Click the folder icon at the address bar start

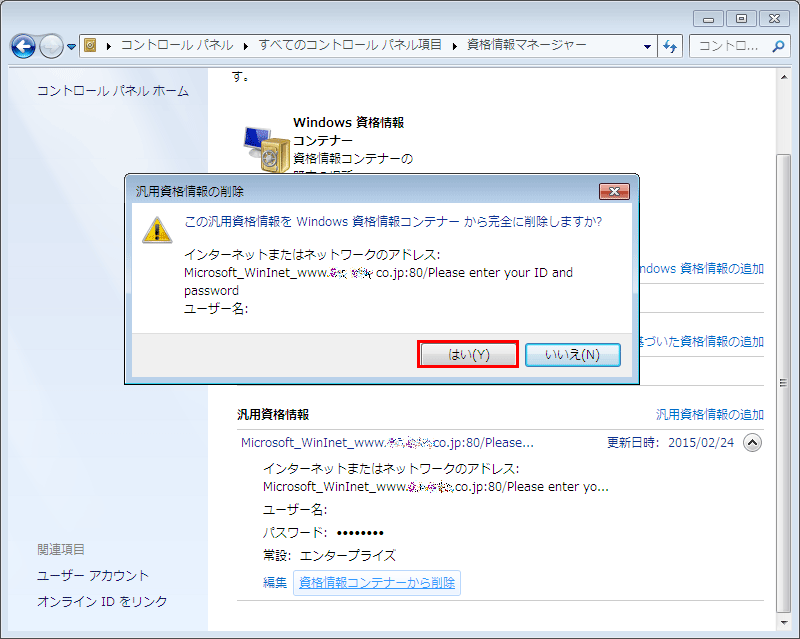click(x=89, y=45)
